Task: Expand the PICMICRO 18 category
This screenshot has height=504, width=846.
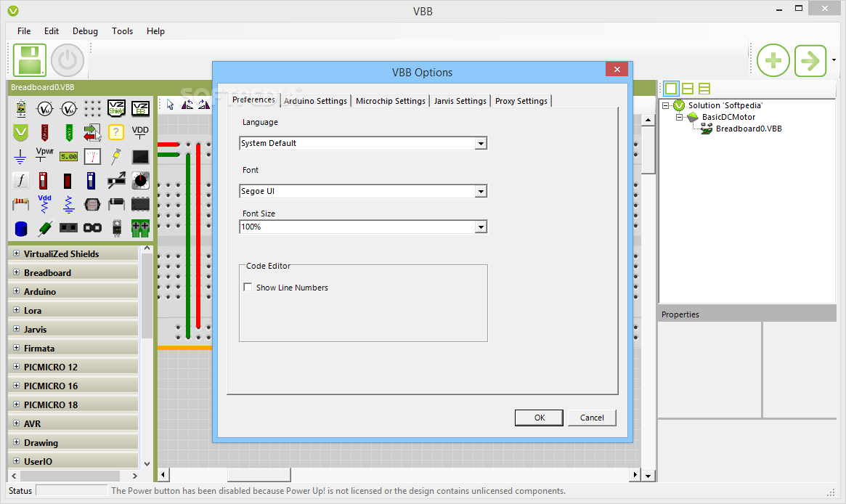Action: [16, 405]
